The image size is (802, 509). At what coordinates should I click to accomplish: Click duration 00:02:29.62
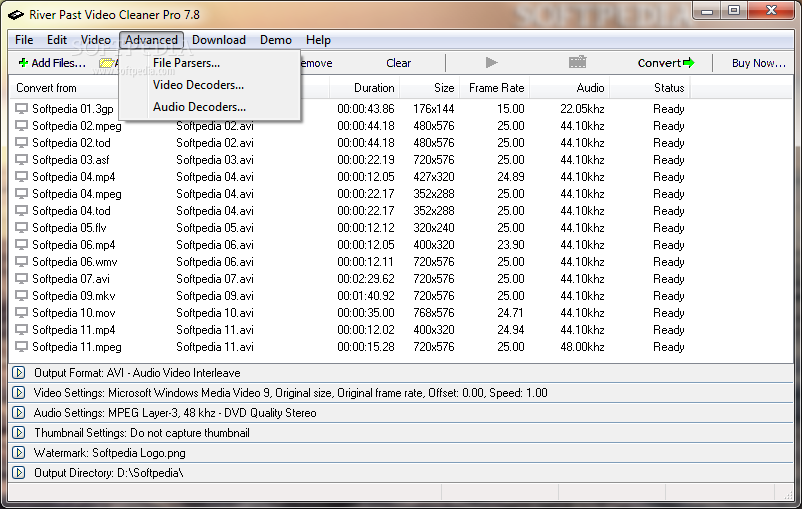tap(366, 279)
